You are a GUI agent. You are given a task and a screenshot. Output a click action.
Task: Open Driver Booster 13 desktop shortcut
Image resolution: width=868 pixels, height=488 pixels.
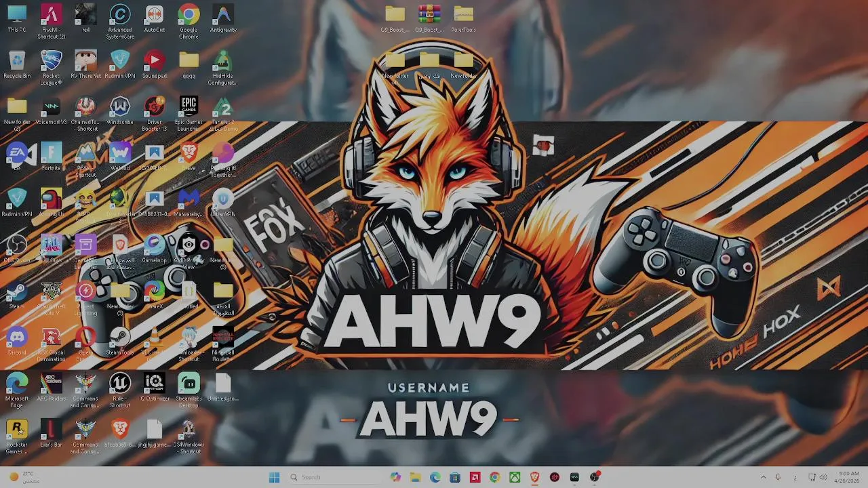[x=155, y=114]
